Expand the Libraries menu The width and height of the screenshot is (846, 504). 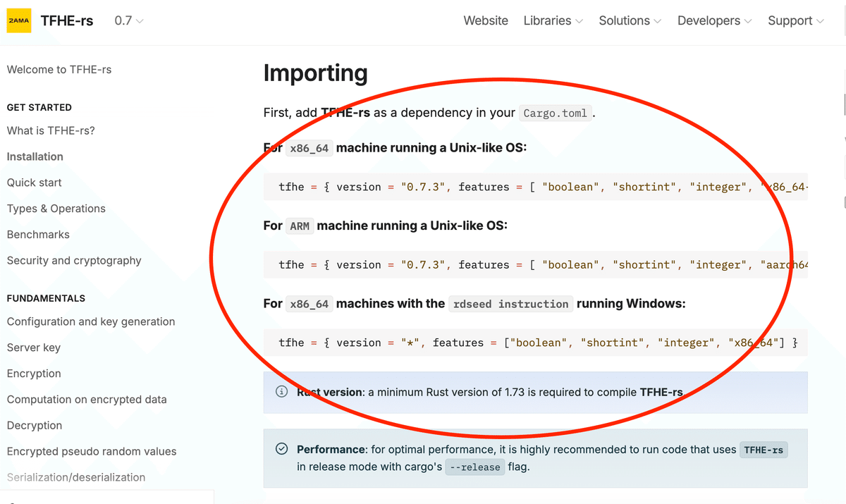553,21
